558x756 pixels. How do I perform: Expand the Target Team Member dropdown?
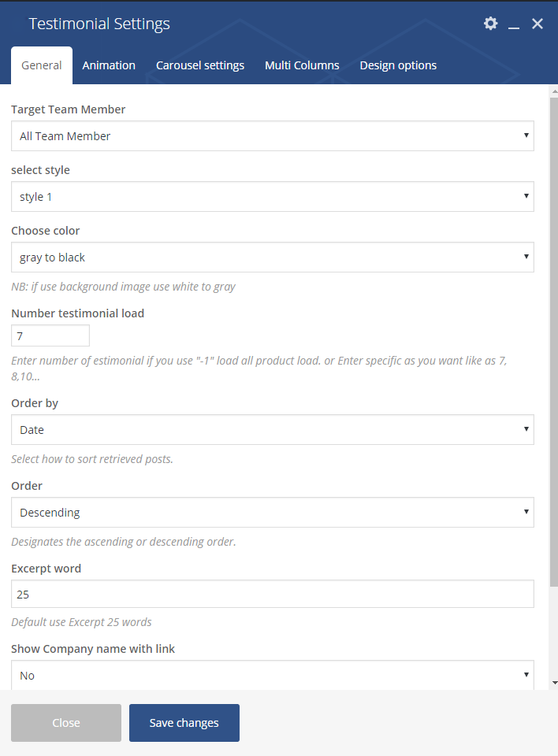(x=272, y=136)
